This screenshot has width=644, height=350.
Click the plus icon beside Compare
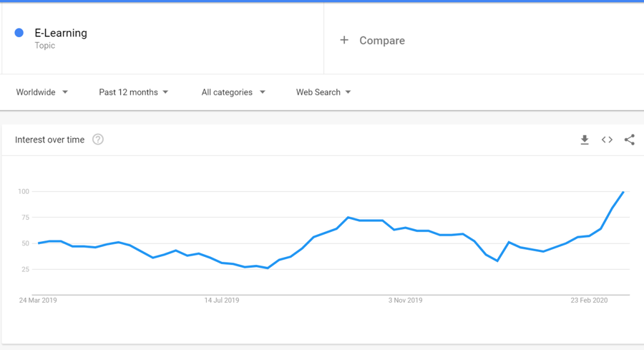tap(344, 40)
